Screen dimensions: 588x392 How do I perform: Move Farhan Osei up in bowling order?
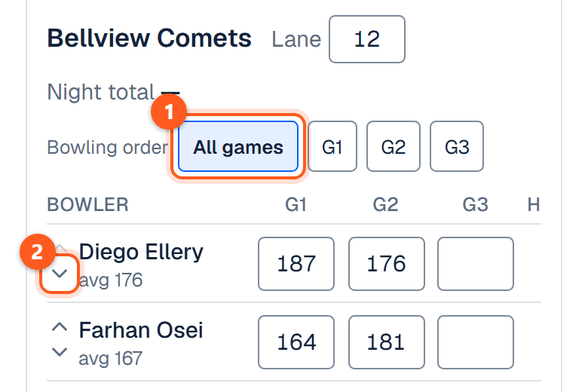click(60, 327)
